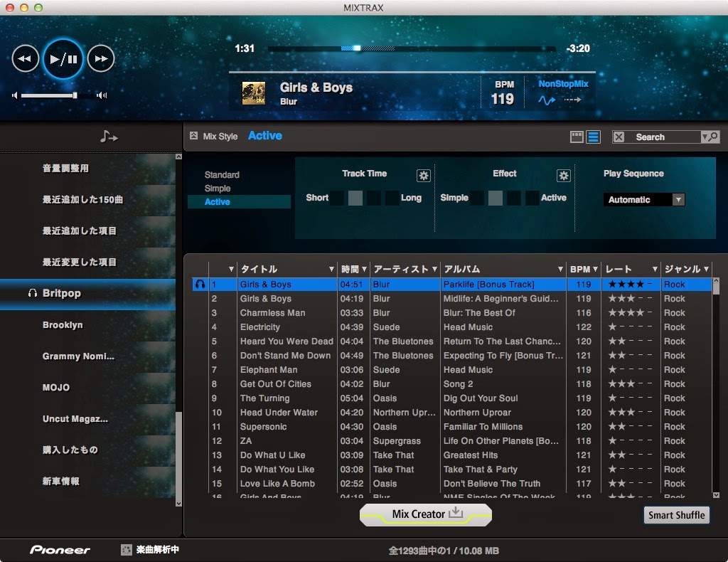This screenshot has width=728, height=562.
Task: Open the タイトル column dropdown
Action: [x=331, y=270]
